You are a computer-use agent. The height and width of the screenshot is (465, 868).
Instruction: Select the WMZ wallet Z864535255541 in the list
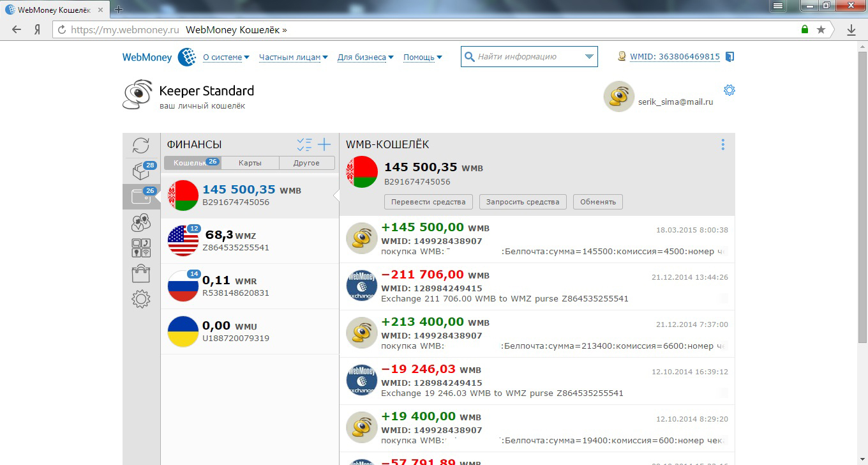250,241
